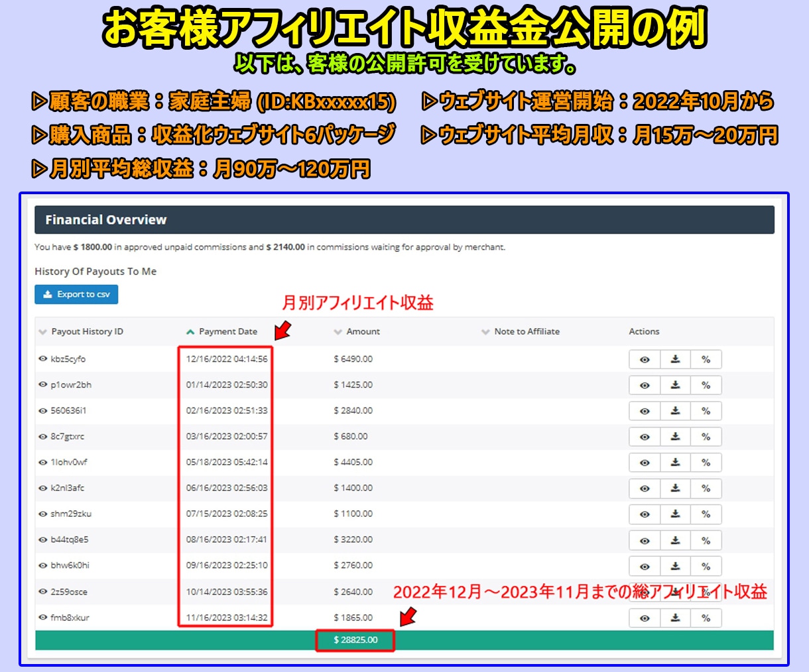The image size is (809, 672).
Task: Click the percent action for $ 6490.00 payout
Action: 706,359
